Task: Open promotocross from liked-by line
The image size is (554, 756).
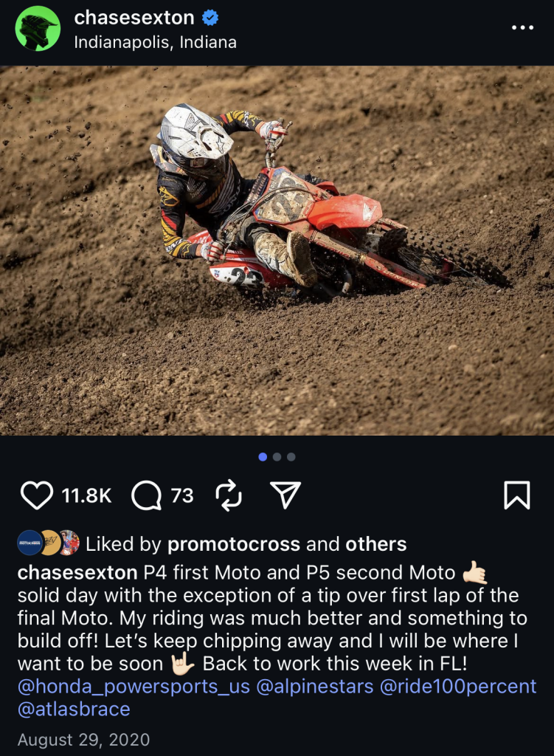Action: [x=234, y=544]
